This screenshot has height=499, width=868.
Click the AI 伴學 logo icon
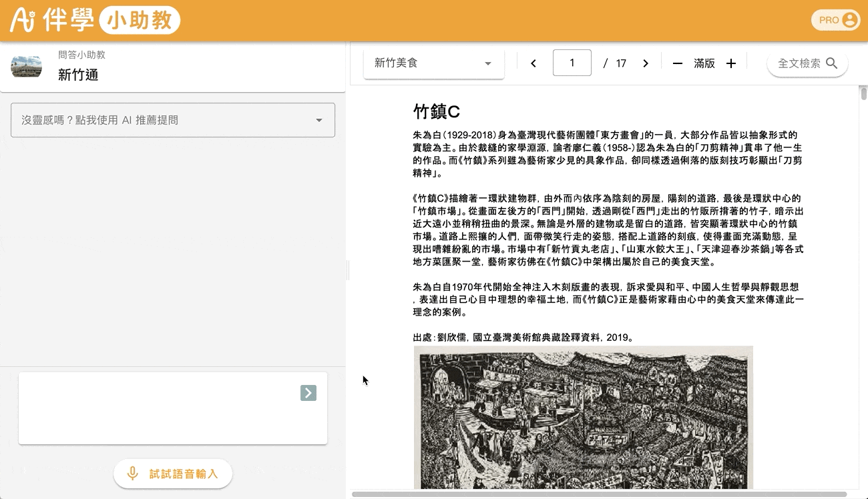click(23, 20)
